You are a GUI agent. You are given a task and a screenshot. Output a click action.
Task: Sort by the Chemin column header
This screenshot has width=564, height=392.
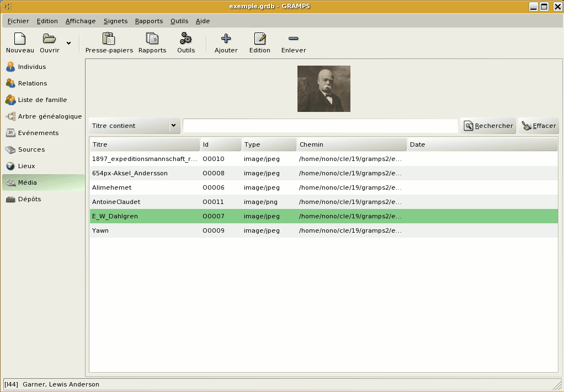352,144
